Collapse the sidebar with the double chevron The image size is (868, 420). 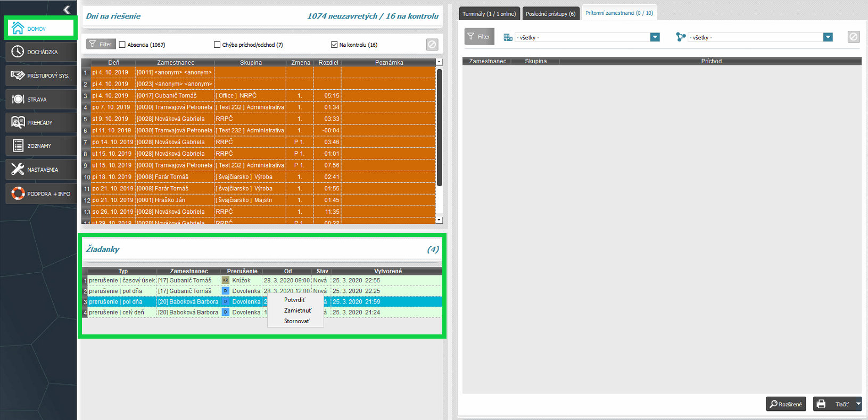pyautogui.click(x=67, y=10)
